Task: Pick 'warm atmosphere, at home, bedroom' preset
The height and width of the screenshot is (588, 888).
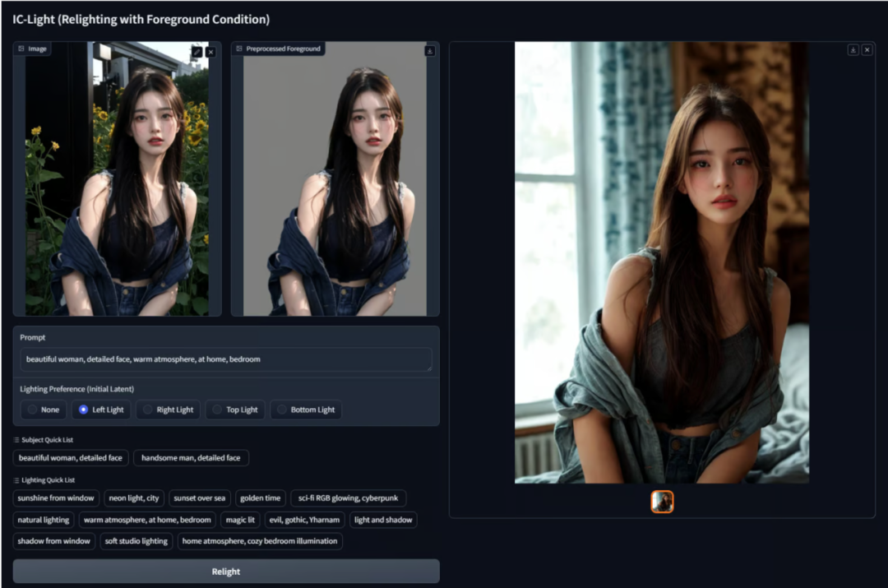Action: pyautogui.click(x=147, y=520)
